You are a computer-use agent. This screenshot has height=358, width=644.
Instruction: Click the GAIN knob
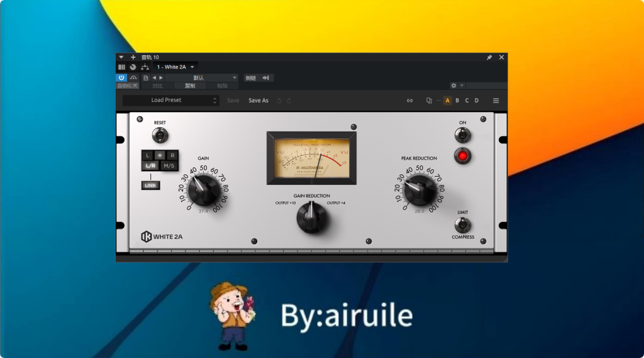[203, 190]
